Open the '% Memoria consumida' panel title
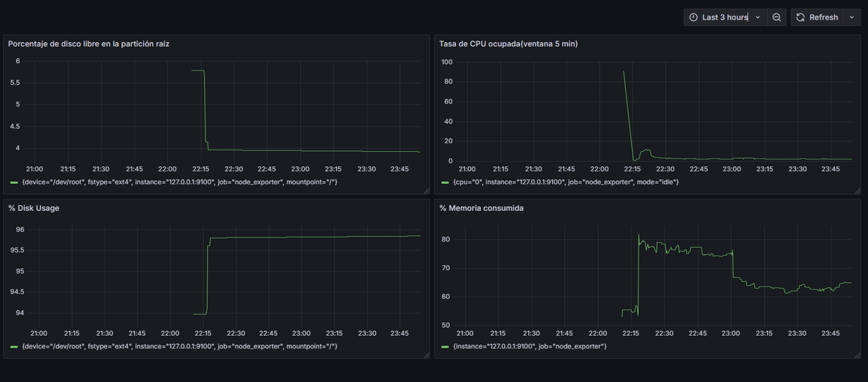Screen dimensions: 868x382 pyautogui.click(x=481, y=208)
